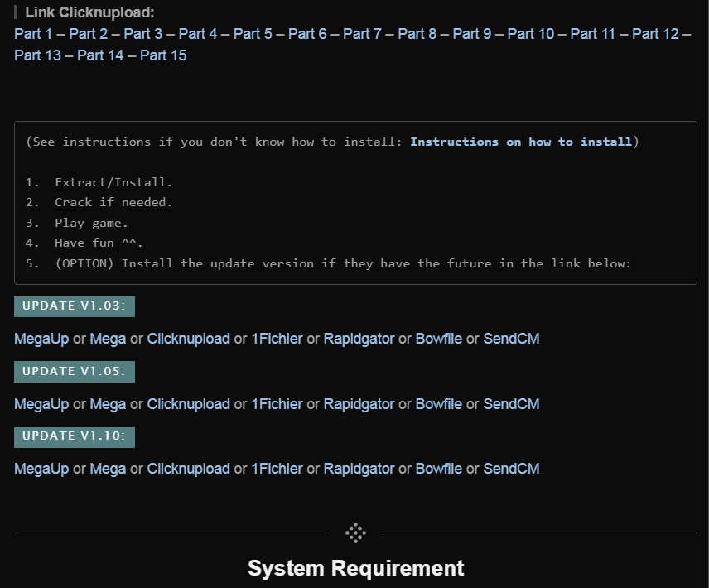Open Part 13 Clicknupload link
This screenshot has width=709, height=588.
click(37, 55)
